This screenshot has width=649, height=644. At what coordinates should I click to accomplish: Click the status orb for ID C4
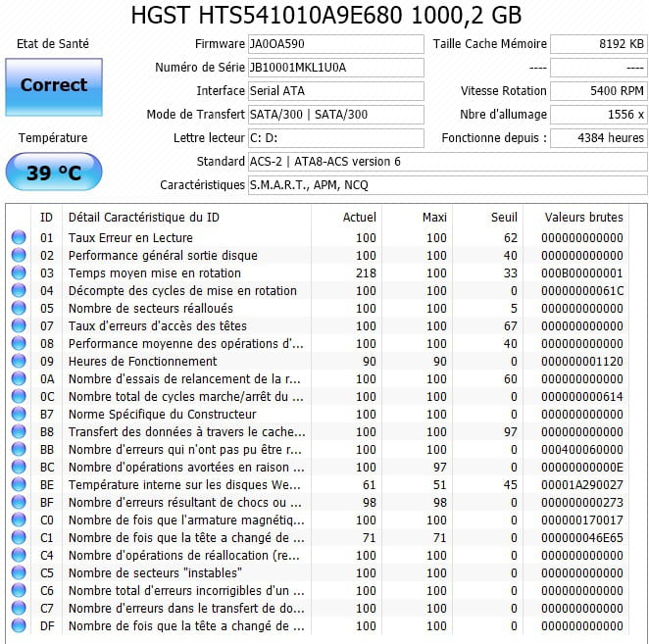19,555
